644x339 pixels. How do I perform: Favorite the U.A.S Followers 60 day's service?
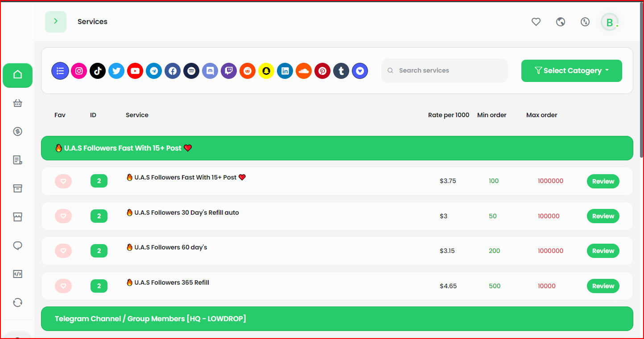[63, 251]
